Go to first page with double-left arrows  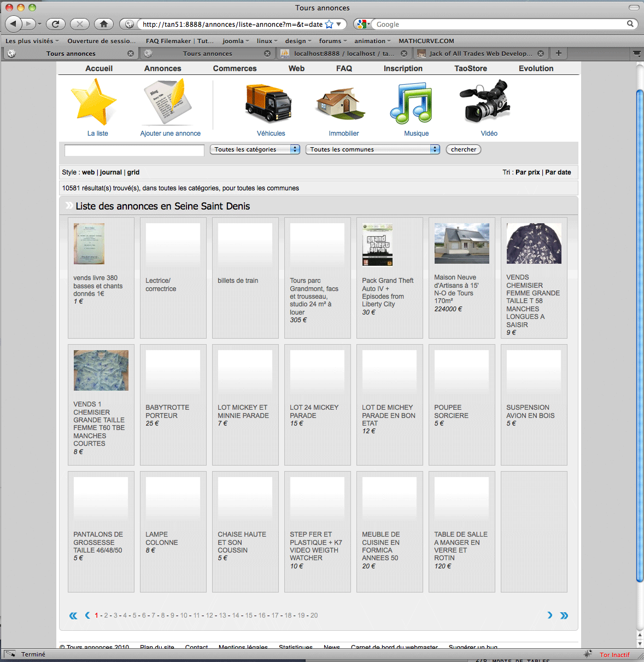pyautogui.click(x=73, y=615)
